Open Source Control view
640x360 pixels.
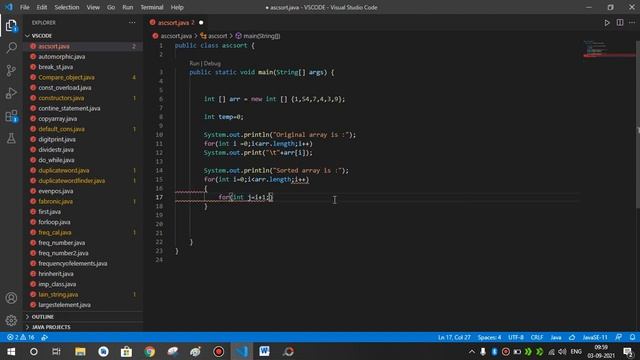click(x=11, y=71)
